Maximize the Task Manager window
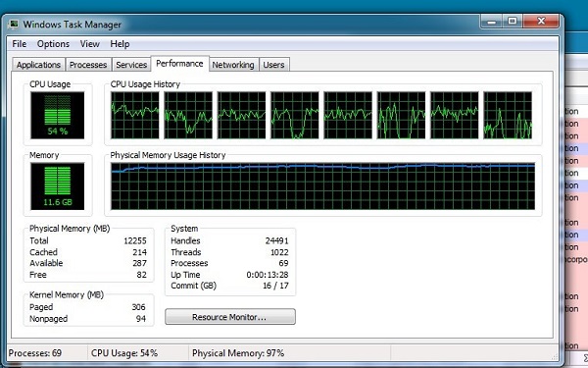The height and width of the screenshot is (368, 588). pyautogui.click(x=513, y=21)
